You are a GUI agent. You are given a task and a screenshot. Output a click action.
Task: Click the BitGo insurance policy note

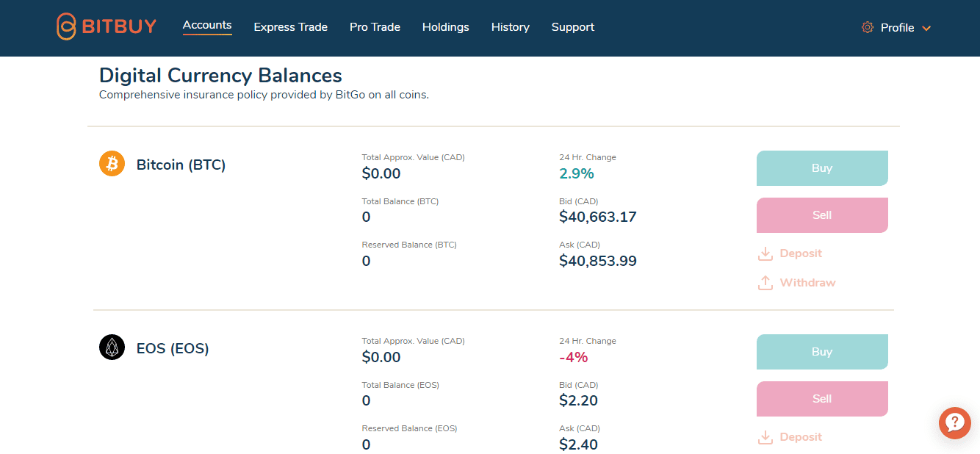click(264, 95)
